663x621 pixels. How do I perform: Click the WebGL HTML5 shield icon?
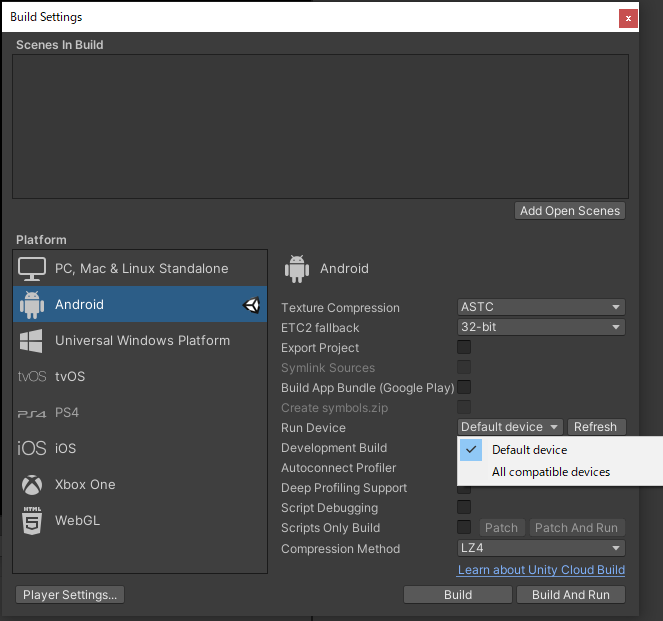click(33, 520)
